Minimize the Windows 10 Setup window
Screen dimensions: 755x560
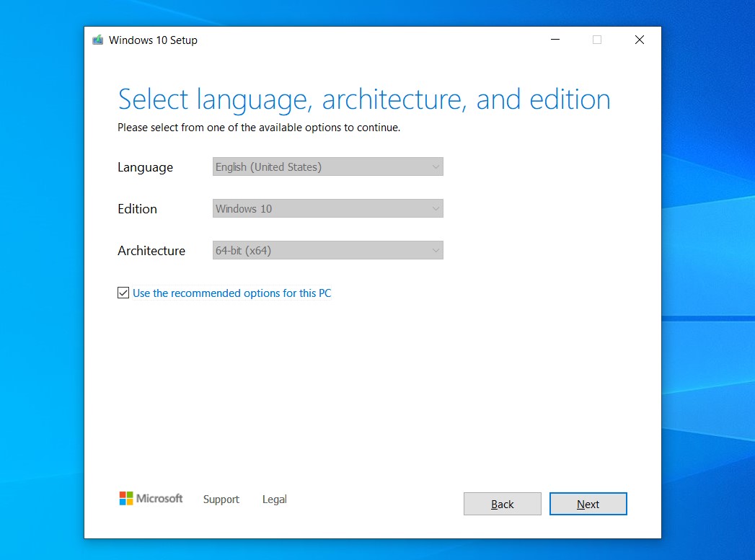pyautogui.click(x=555, y=40)
